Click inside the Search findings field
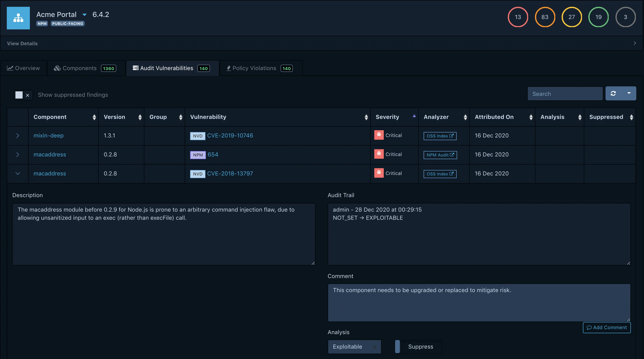 (565, 93)
